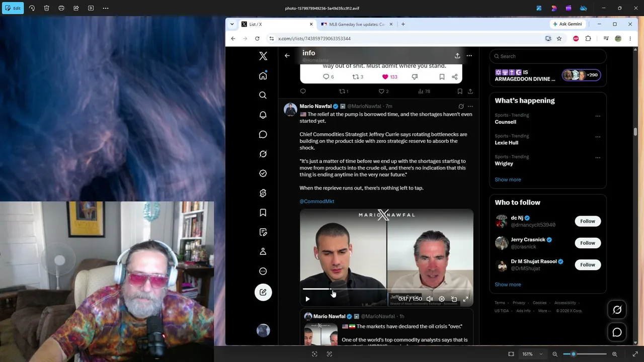Delete the photo using trash icon
The width and height of the screenshot is (644, 362).
tap(46, 8)
